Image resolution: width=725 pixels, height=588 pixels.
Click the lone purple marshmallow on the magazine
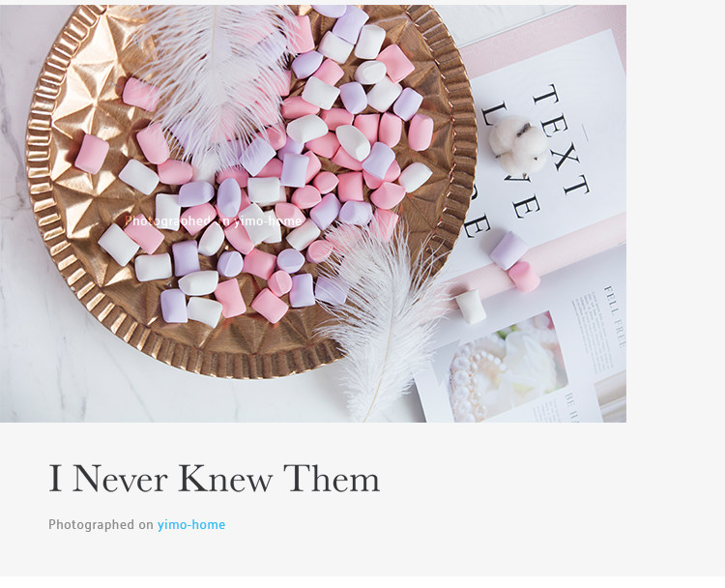pyautogui.click(x=508, y=250)
